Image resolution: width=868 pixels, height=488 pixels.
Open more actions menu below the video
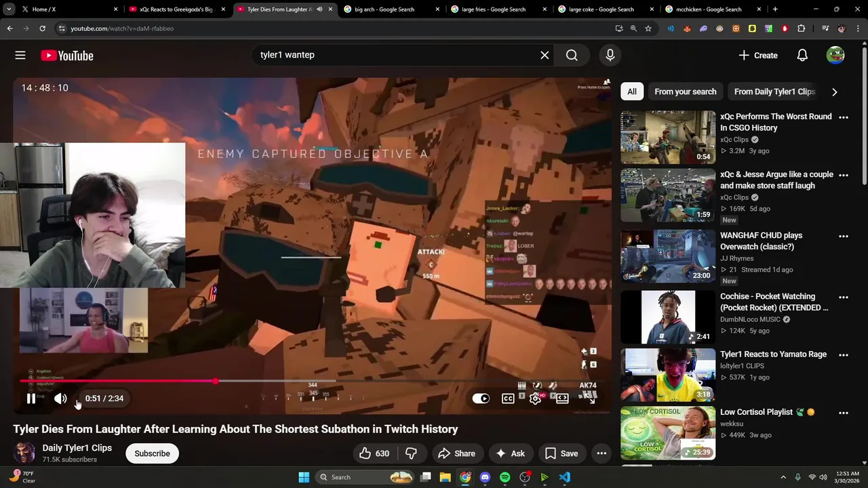click(x=601, y=453)
